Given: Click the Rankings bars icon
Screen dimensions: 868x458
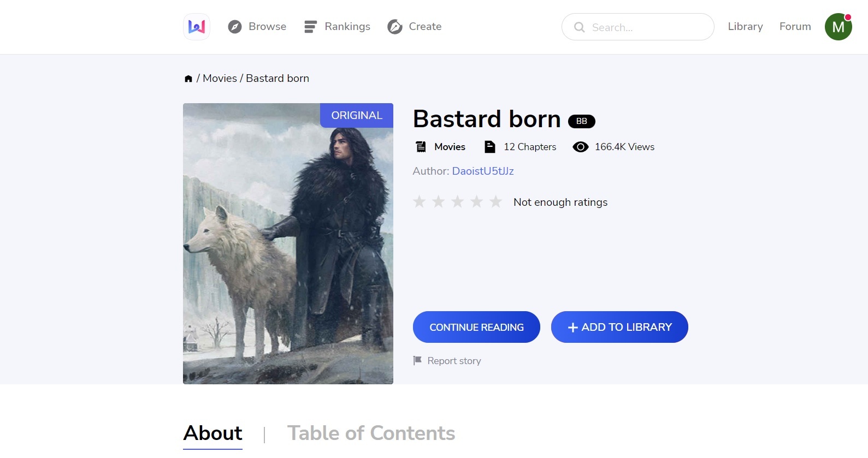Looking at the screenshot, I should click(x=310, y=27).
